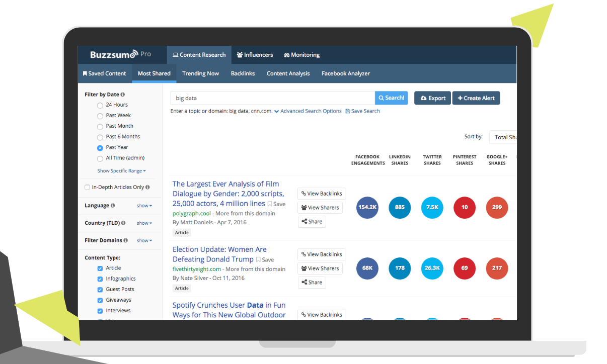View Backlinks for Election Update article

coord(322,254)
